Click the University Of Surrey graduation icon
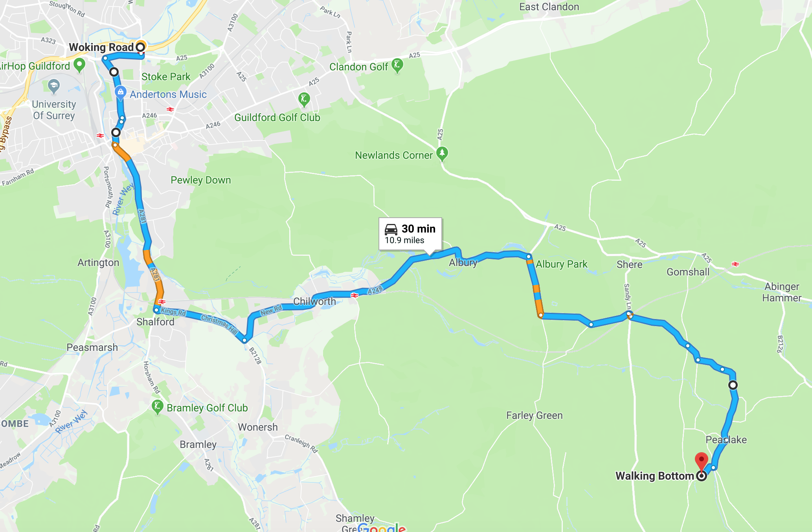This screenshot has height=532, width=812. 54,86
